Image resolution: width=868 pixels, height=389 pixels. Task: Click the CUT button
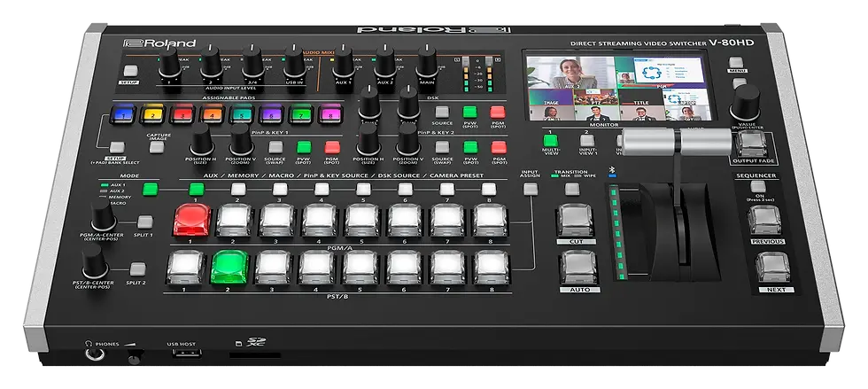point(575,221)
